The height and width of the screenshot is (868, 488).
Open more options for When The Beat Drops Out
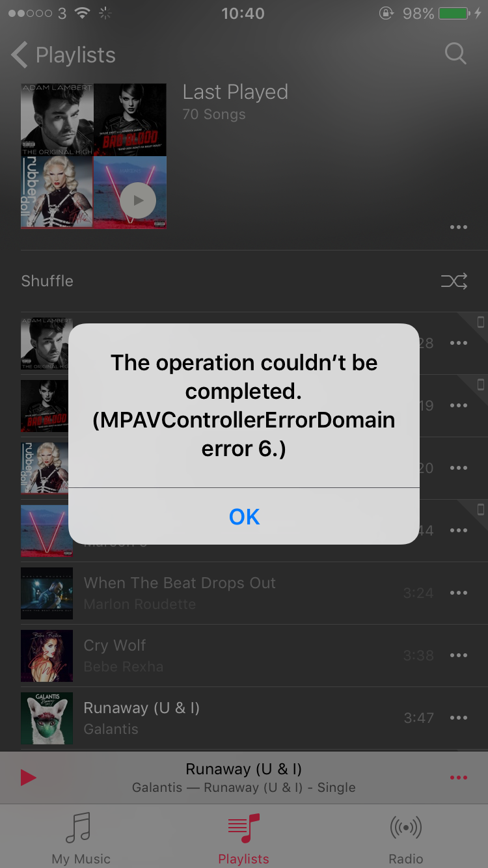click(x=458, y=593)
